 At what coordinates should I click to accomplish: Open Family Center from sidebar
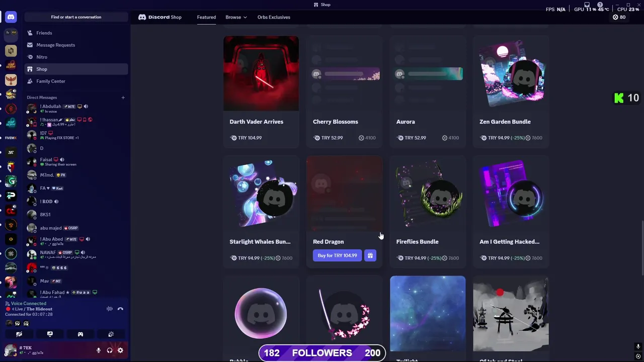[75, 81]
